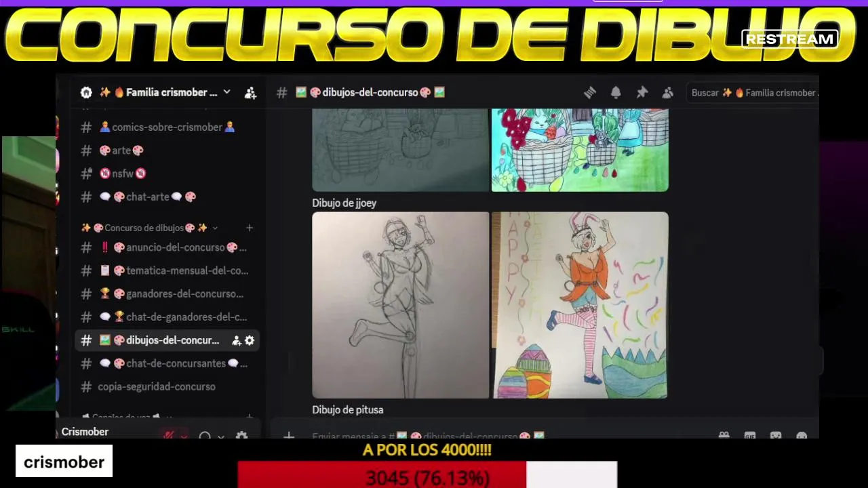Click the plus attach button in message bar

[289, 436]
